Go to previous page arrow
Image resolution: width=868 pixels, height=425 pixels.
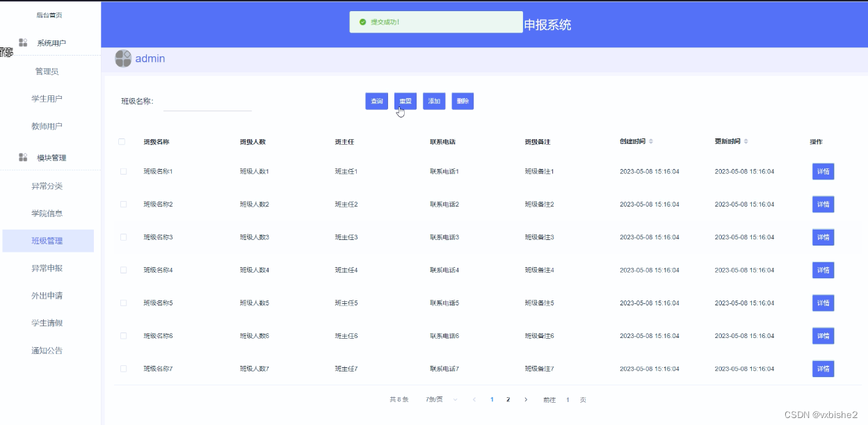474,400
